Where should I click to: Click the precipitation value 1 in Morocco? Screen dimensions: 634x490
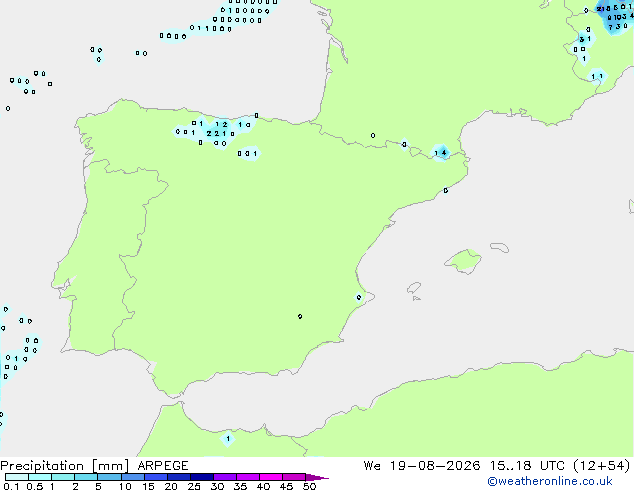click(x=228, y=439)
